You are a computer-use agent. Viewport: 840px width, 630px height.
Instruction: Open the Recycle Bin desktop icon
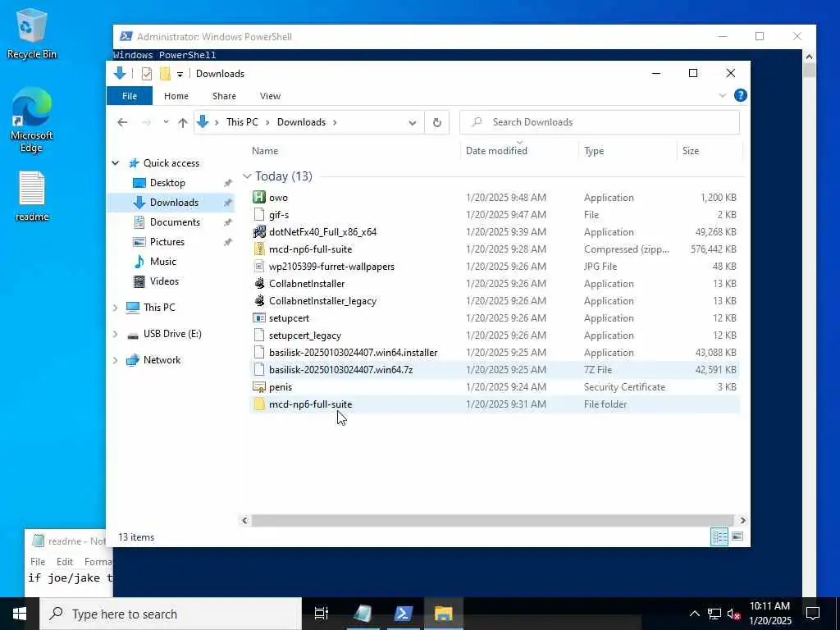(x=32, y=33)
